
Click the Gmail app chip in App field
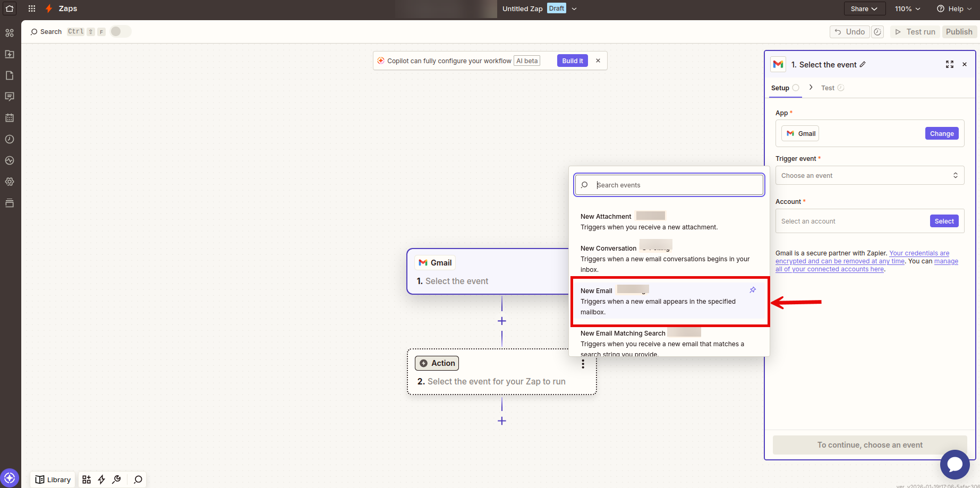click(800, 133)
